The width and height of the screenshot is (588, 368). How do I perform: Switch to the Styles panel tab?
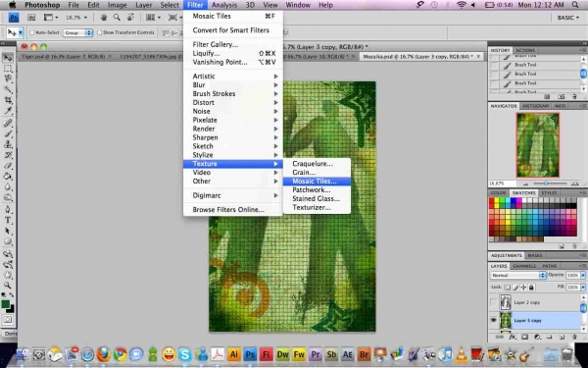pos(549,192)
